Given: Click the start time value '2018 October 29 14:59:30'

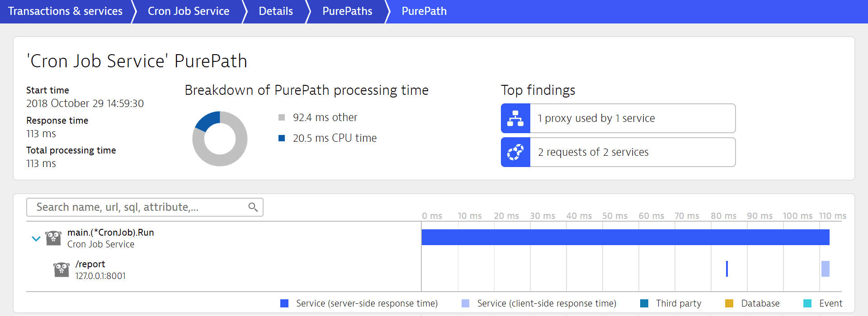Looking at the screenshot, I should tap(85, 103).
